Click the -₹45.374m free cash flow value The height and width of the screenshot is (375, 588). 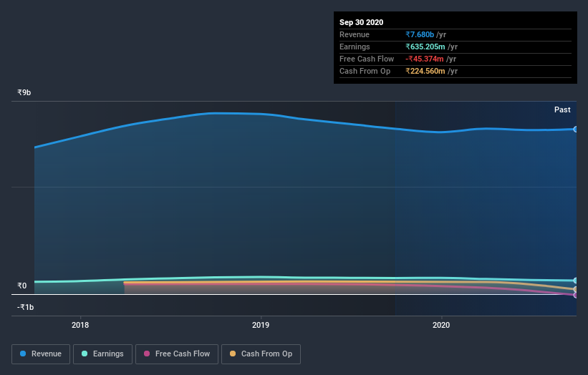425,59
